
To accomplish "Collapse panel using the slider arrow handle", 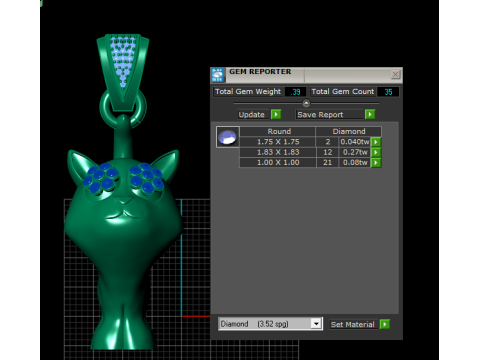I will point(306,103).
